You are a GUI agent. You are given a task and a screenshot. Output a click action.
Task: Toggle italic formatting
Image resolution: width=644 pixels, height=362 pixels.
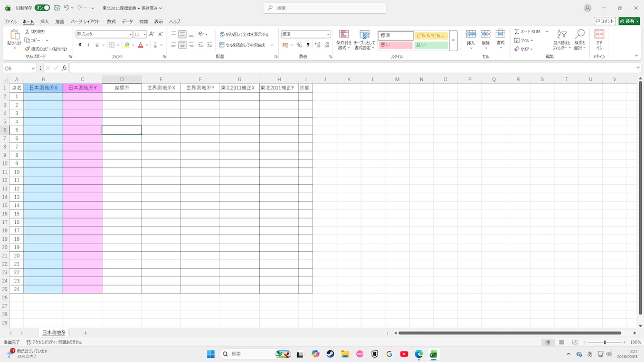[x=88, y=45]
